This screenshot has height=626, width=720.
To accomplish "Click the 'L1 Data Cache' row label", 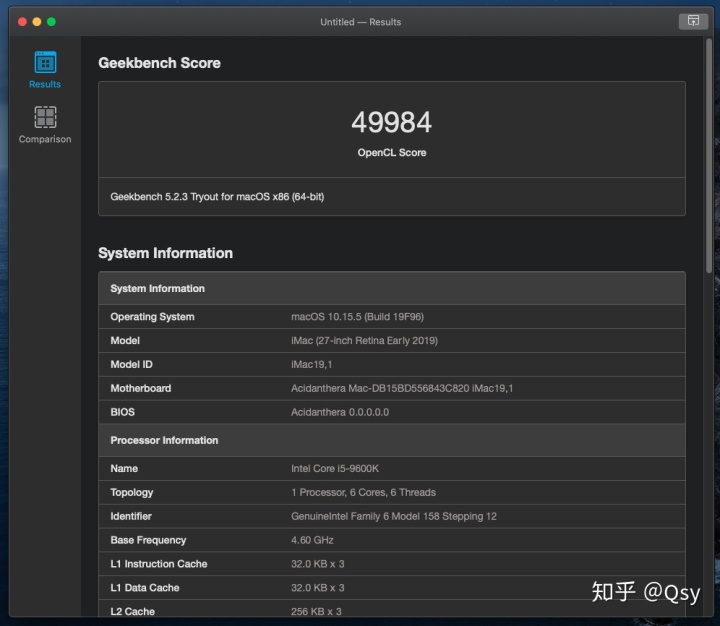I will [145, 588].
